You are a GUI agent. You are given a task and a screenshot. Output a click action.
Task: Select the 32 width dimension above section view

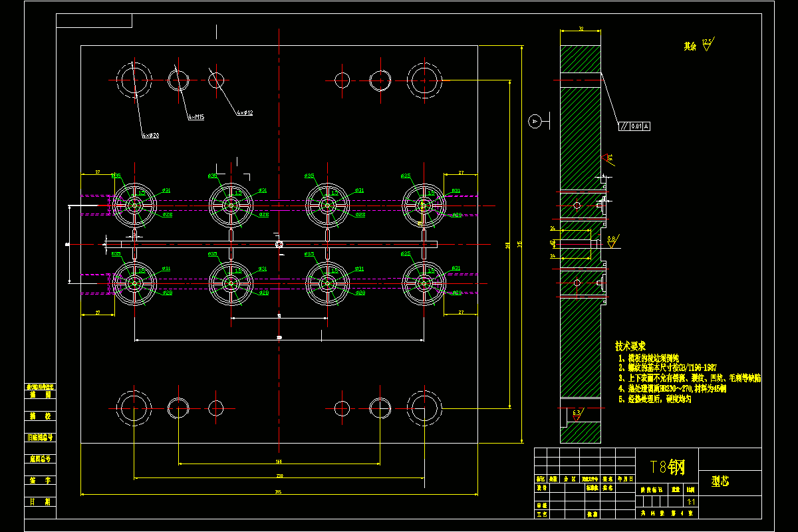click(581, 29)
